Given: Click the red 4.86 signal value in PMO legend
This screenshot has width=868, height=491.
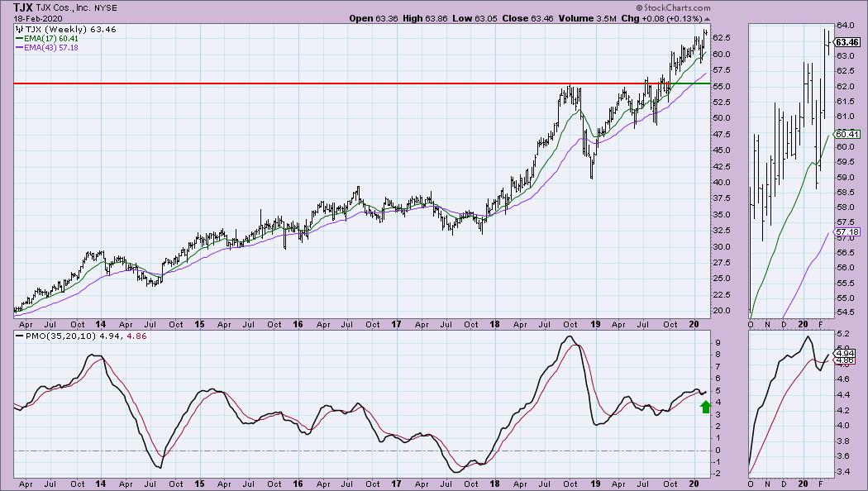Looking at the screenshot, I should coord(136,336).
